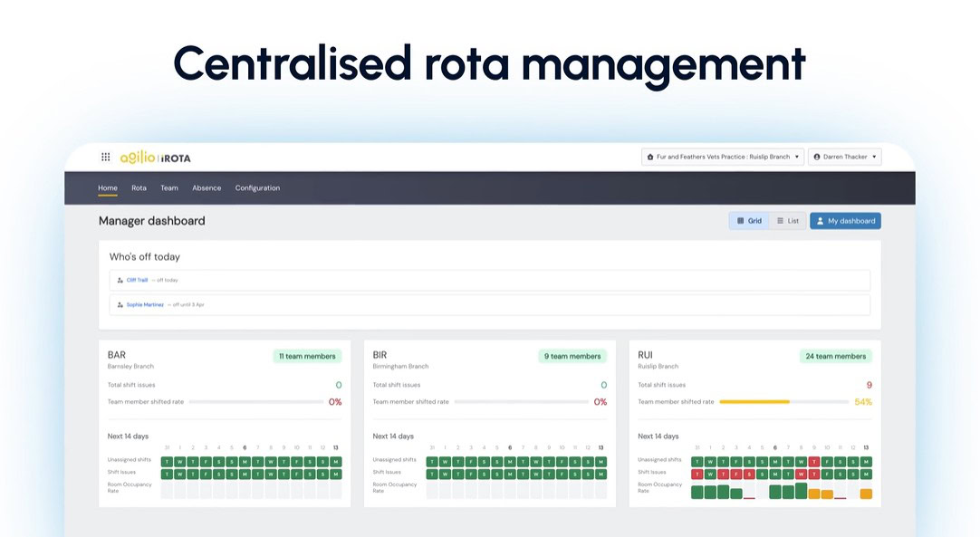
Task: Click the My dashboard button
Action: (845, 221)
